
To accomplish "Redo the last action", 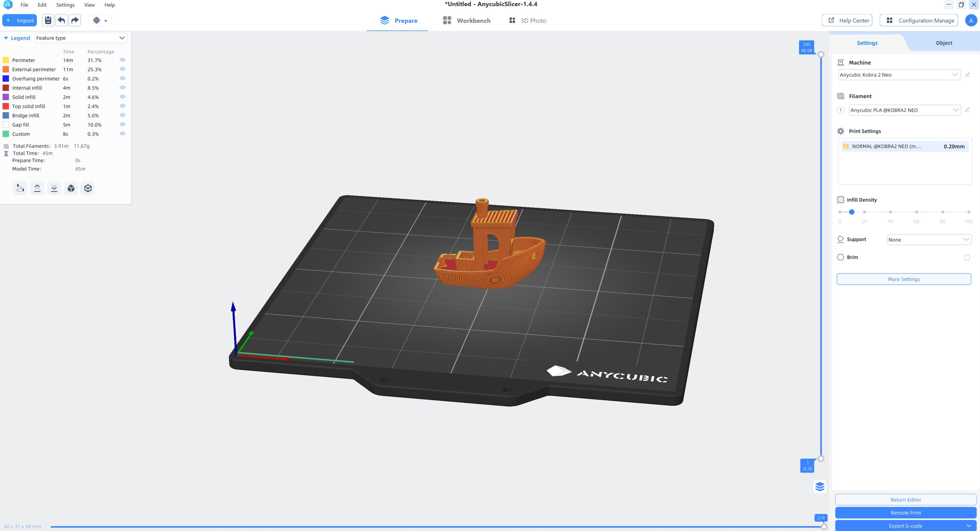I will point(74,20).
